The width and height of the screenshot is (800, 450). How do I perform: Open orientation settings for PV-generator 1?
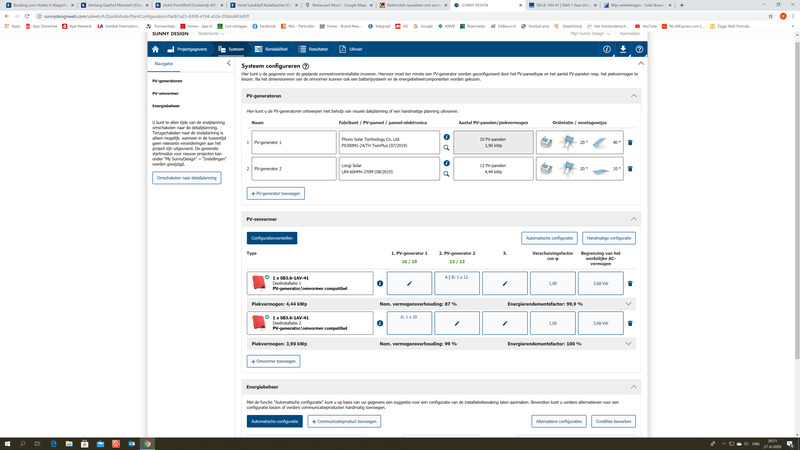(580, 142)
